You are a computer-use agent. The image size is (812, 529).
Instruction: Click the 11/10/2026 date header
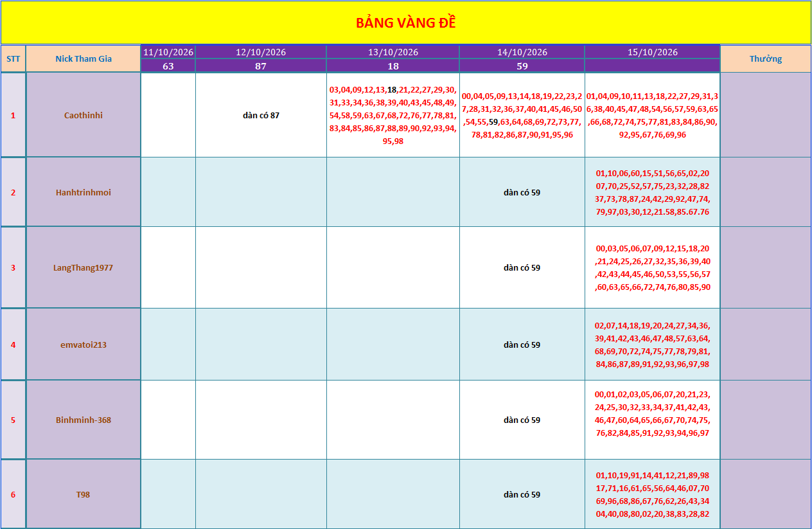168,52
